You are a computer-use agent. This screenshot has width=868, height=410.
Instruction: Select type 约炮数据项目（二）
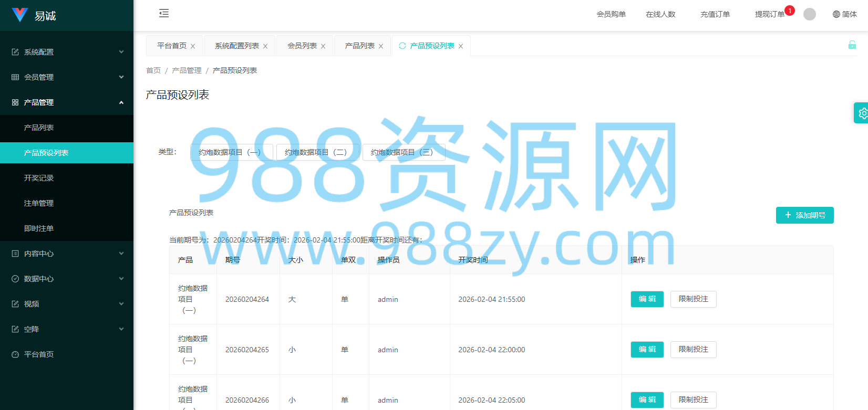pyautogui.click(x=317, y=152)
